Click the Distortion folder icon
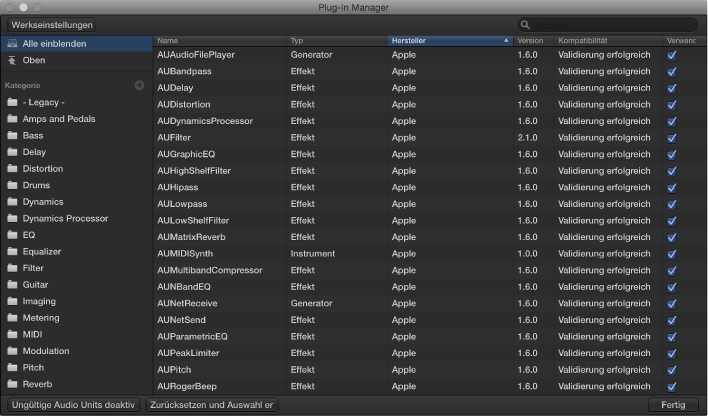The height and width of the screenshot is (416, 708). 12,168
